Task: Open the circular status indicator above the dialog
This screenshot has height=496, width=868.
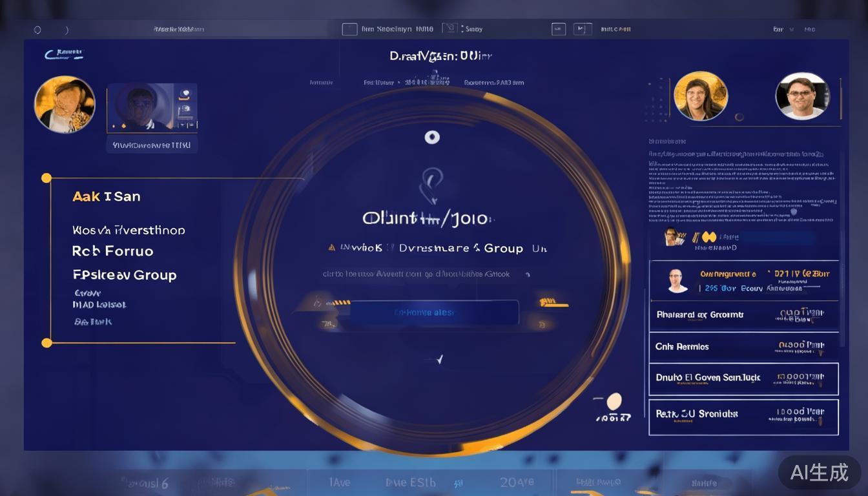Action: click(x=433, y=136)
